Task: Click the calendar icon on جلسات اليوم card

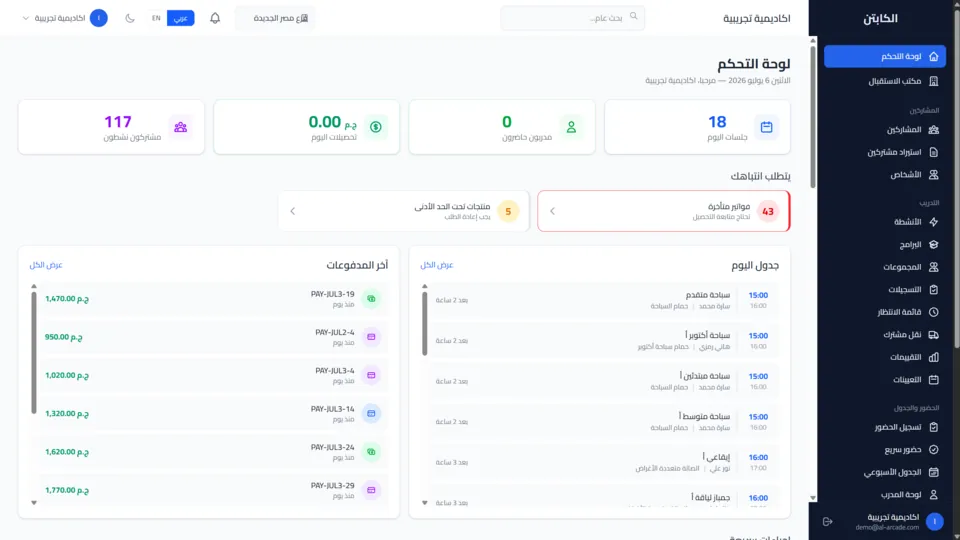Action: [767, 127]
